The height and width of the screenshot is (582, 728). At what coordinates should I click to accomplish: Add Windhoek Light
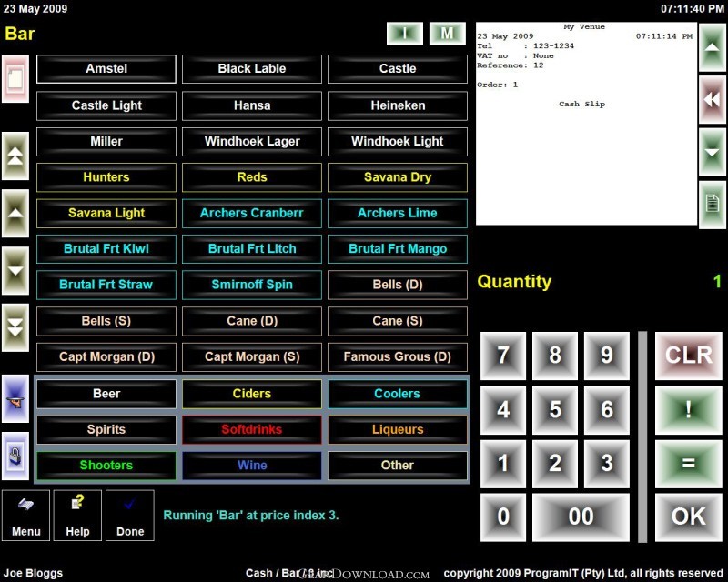click(398, 142)
